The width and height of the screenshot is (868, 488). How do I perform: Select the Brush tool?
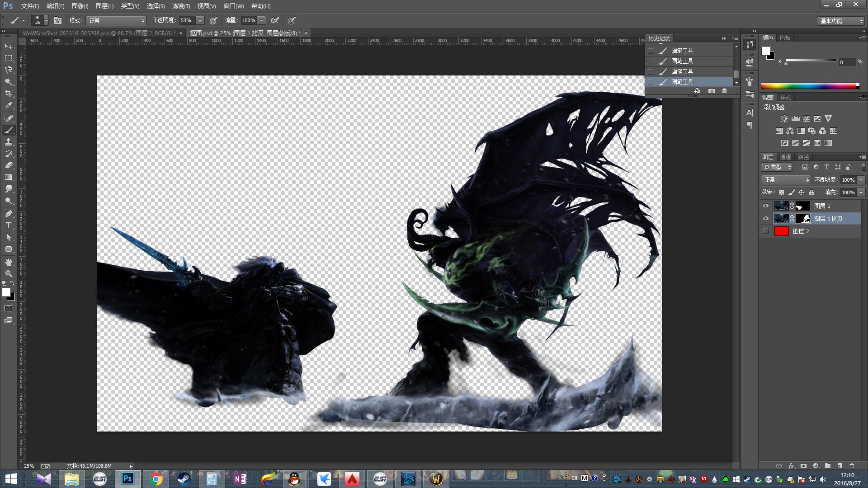tap(9, 130)
